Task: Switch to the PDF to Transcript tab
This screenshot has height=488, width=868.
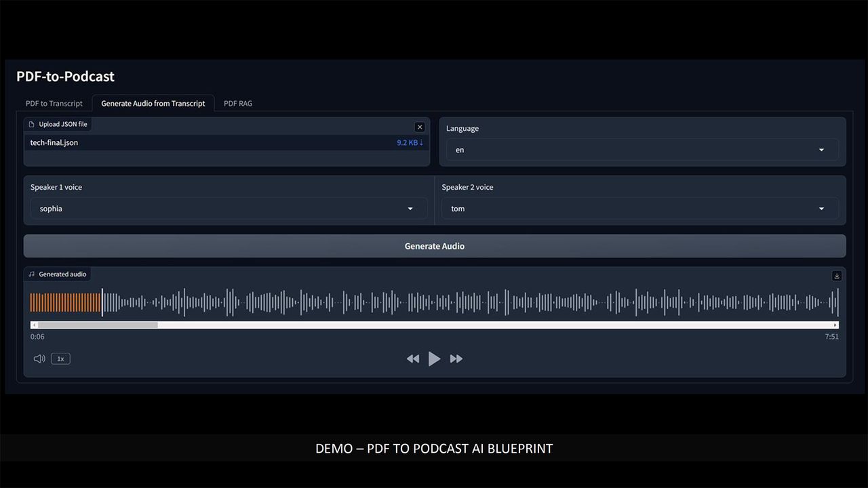Action: coord(54,103)
